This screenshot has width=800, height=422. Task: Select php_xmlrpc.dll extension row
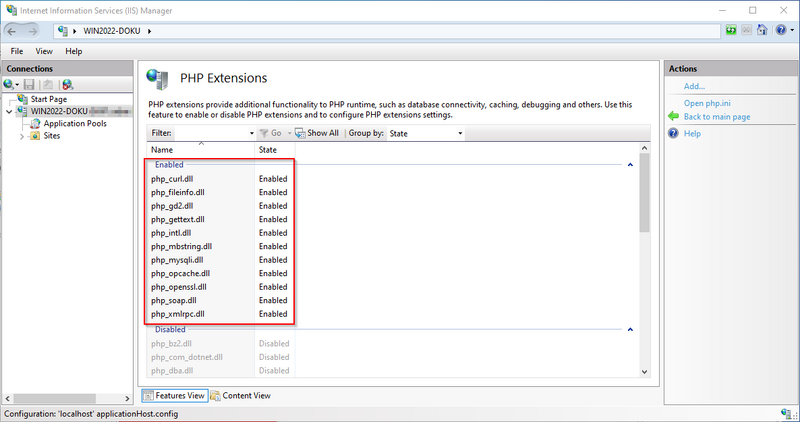[x=220, y=314]
